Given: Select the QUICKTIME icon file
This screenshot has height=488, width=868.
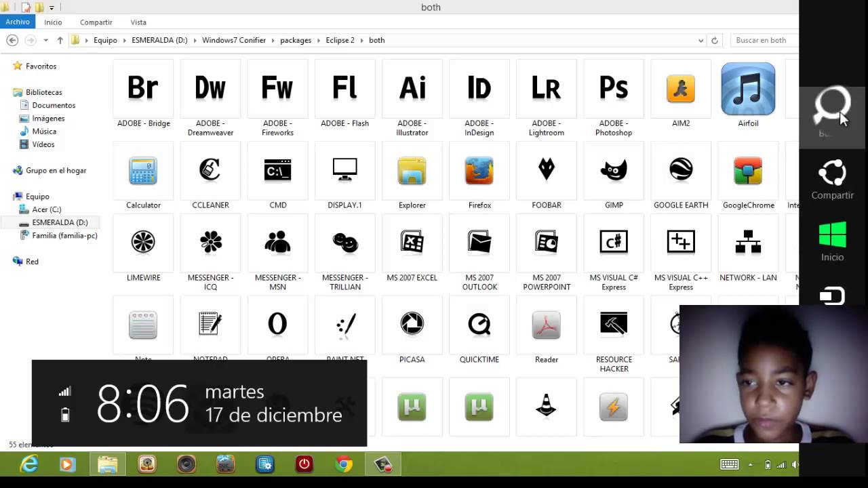Looking at the screenshot, I should coord(479,324).
